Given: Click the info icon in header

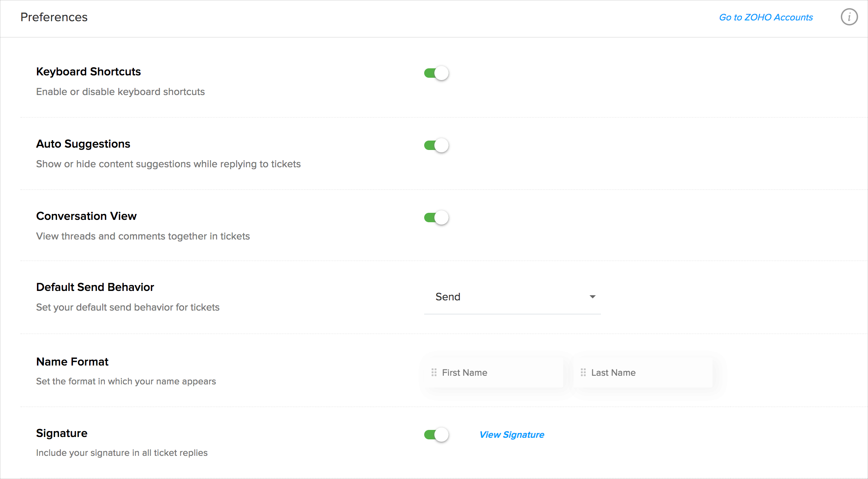Looking at the screenshot, I should tap(849, 17).
